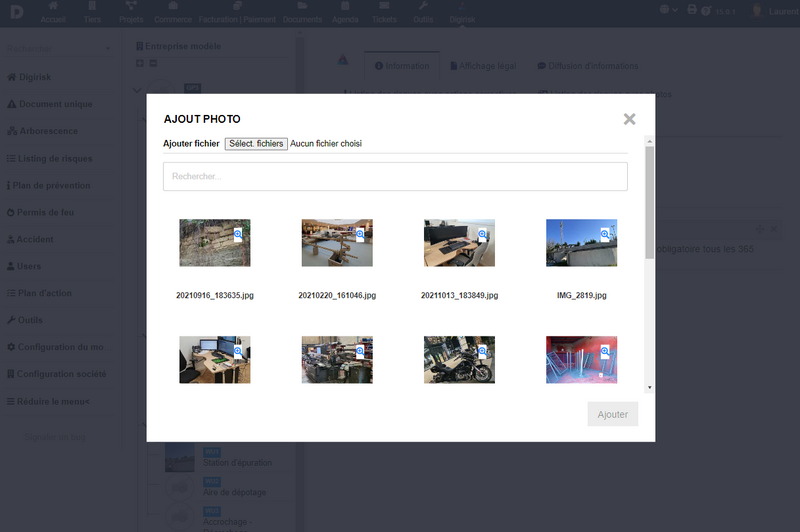
Task: Collapse all tree nodes minus icon
Action: 153,63
